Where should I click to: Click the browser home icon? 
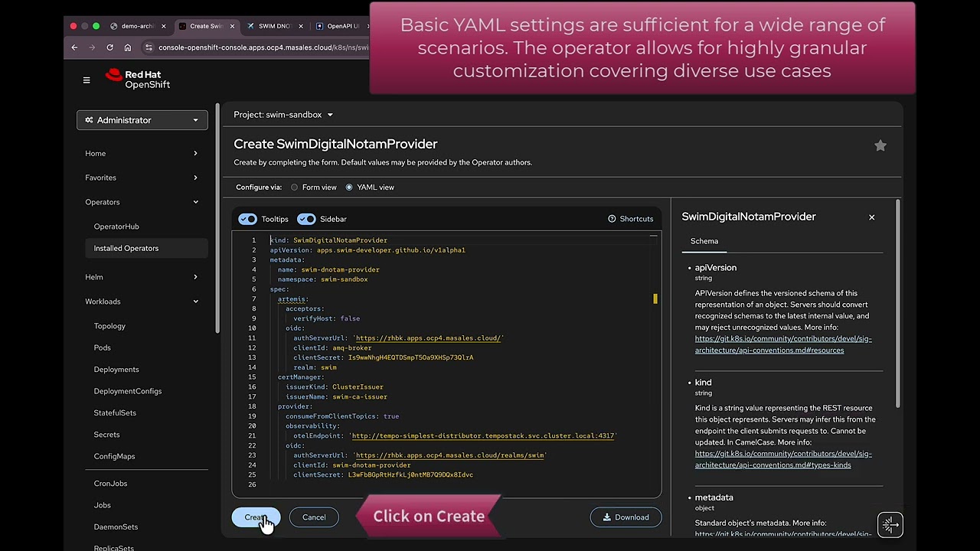pos(127,47)
